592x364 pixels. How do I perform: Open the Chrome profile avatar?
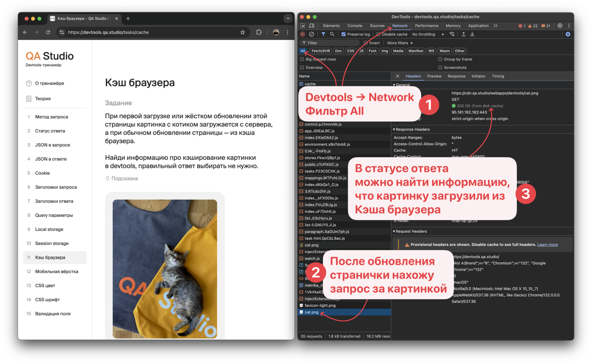tap(276, 32)
